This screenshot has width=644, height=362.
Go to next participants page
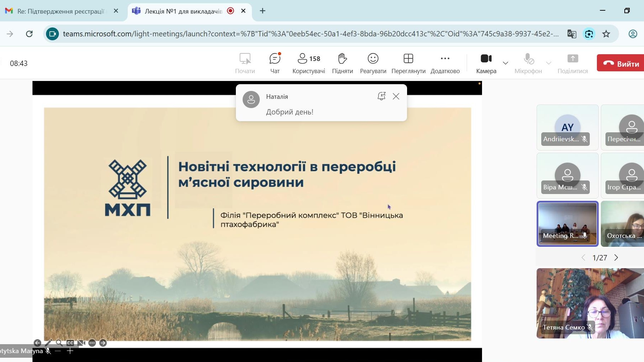pyautogui.click(x=616, y=258)
